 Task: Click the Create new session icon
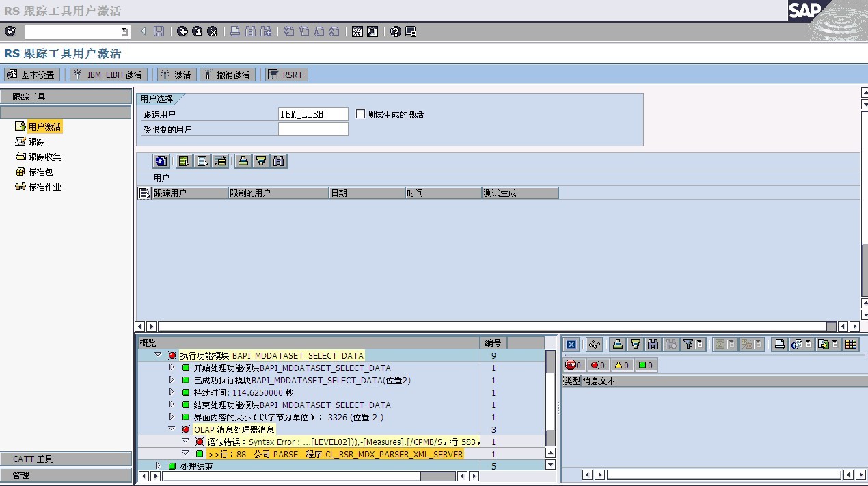pos(357,31)
